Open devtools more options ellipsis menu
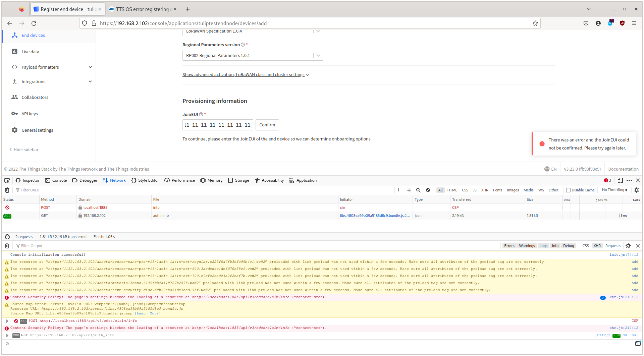644x356 pixels. [629, 180]
